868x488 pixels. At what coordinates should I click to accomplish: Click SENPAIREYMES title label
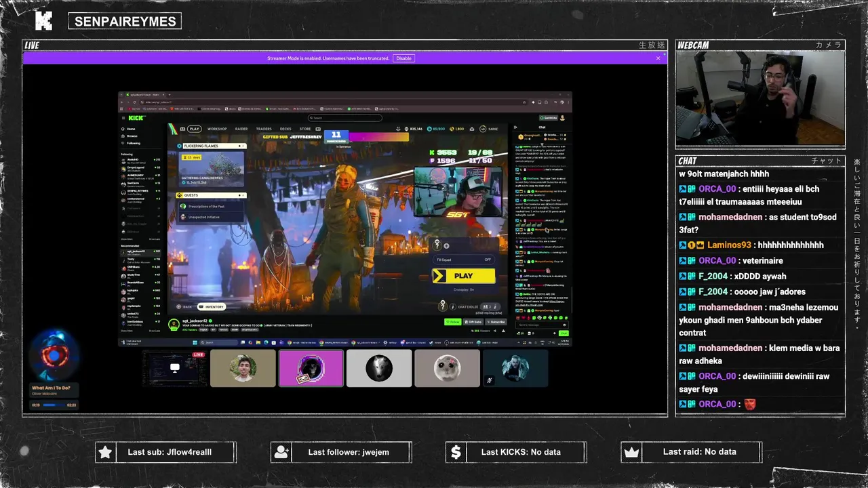125,21
